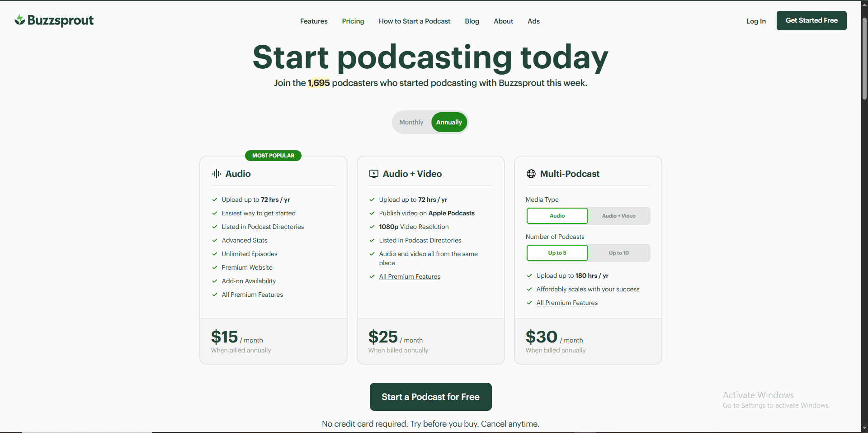Click the Media Type label
This screenshot has width=868, height=433.
tap(542, 200)
